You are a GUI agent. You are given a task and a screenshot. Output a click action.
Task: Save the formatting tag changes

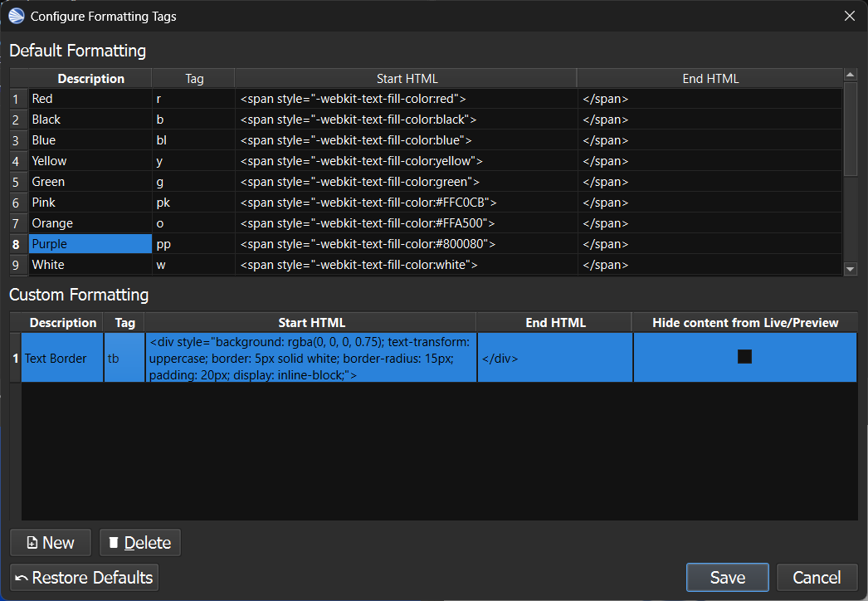(727, 577)
